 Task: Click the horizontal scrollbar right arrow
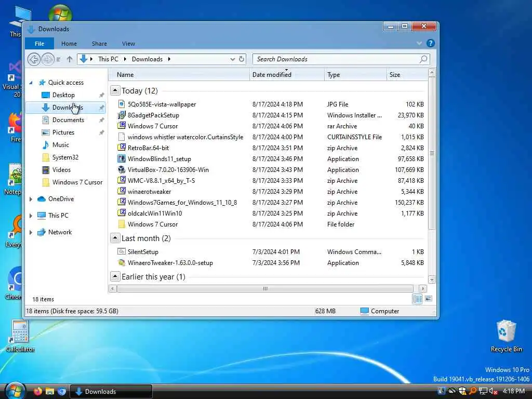[x=422, y=288]
